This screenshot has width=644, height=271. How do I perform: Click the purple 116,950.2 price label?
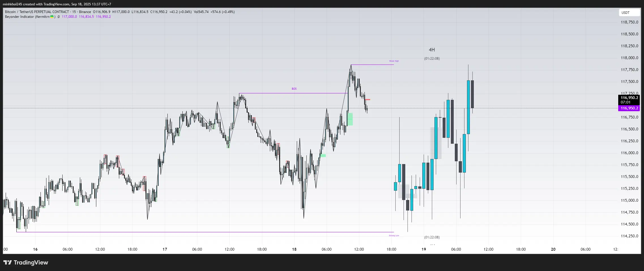pos(629,108)
